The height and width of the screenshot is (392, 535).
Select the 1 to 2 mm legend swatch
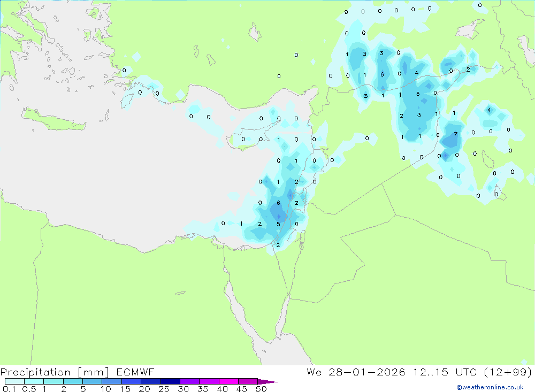53,381
